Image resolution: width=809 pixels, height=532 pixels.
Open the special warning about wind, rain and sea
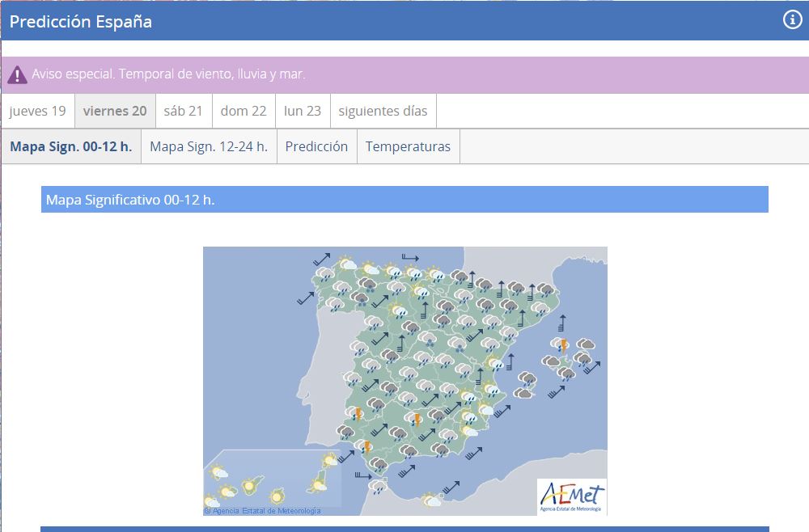(x=168, y=74)
